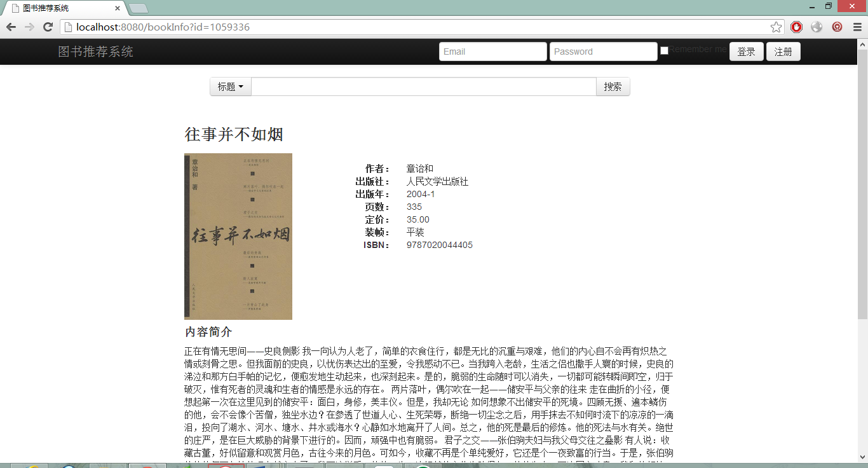Close the 图书推荐系统 browser tab
868x468 pixels.
[x=118, y=8]
